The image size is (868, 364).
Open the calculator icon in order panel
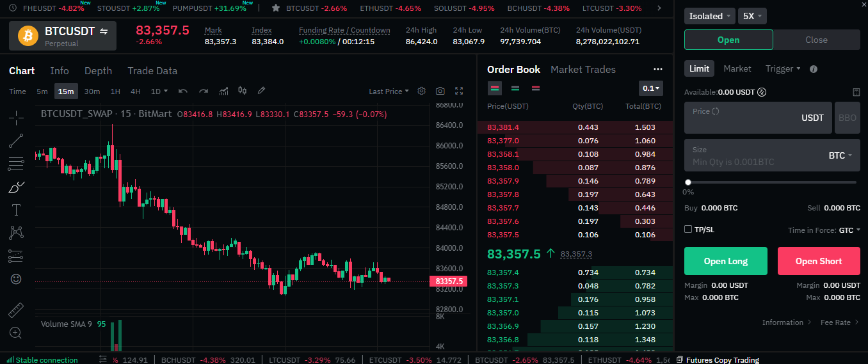pyautogui.click(x=856, y=92)
